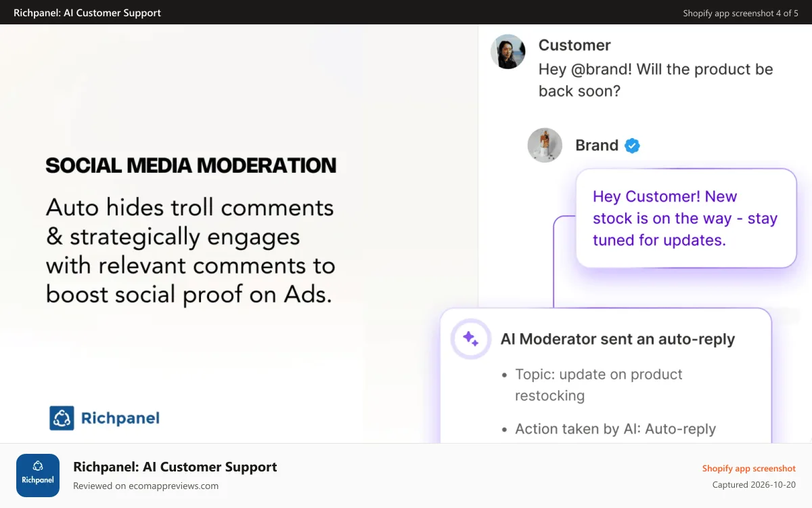Image resolution: width=812 pixels, height=508 pixels.
Task: Click the 'Customer' name label
Action: point(574,45)
